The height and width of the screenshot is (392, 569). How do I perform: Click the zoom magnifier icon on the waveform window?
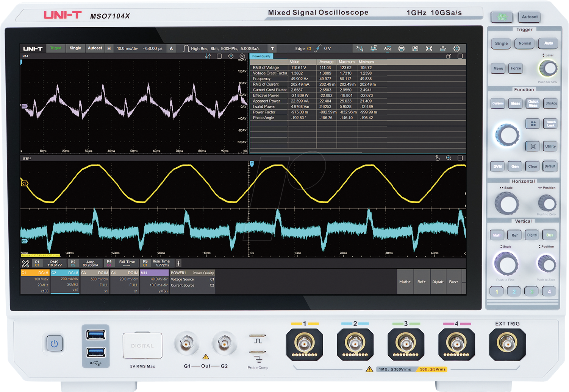449,158
